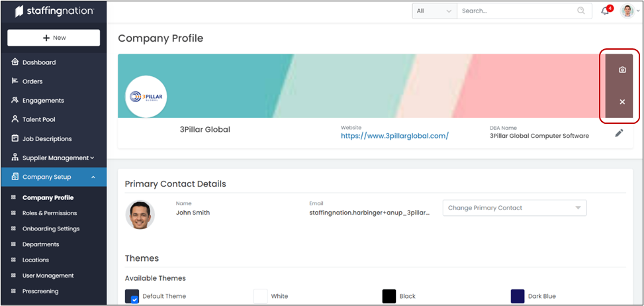Open Prescreening submenu item
This screenshot has width=644, height=306.
pyautogui.click(x=40, y=291)
